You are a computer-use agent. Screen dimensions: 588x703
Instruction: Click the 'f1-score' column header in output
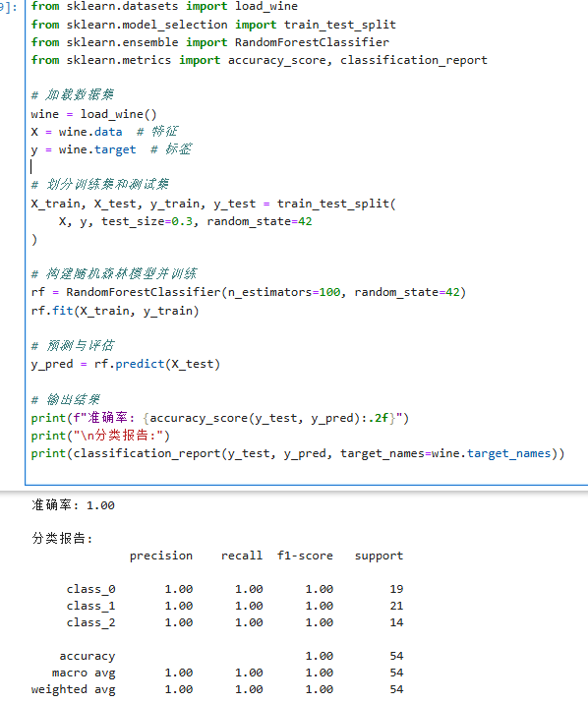click(x=305, y=556)
